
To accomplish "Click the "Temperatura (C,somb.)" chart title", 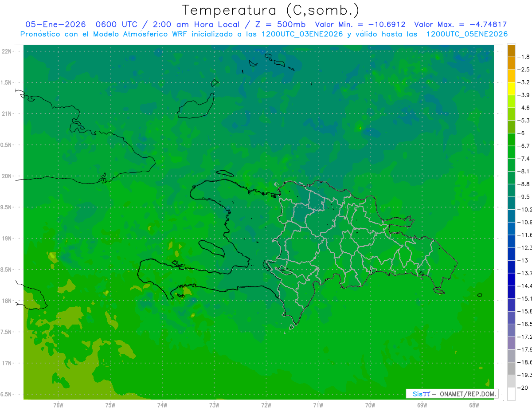I will (x=270, y=10).
